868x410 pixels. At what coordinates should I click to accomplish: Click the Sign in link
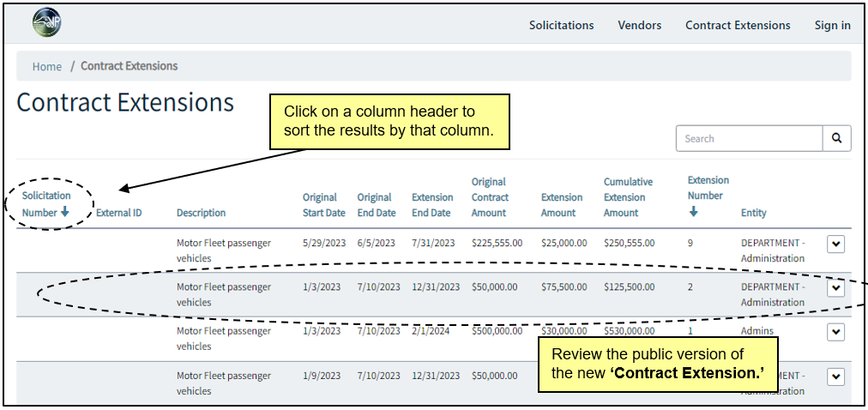click(832, 25)
